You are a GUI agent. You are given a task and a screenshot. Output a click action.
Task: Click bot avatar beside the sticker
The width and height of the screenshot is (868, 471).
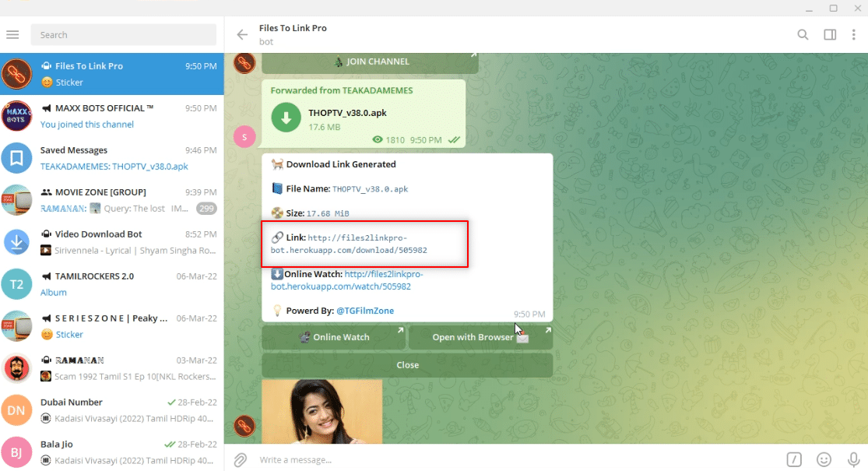(x=244, y=426)
